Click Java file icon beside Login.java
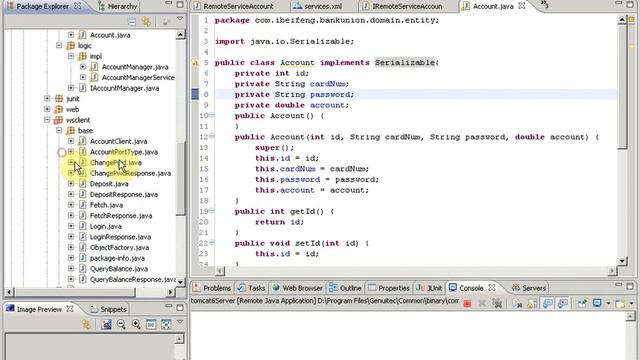The width and height of the screenshot is (640, 360). coord(82,226)
